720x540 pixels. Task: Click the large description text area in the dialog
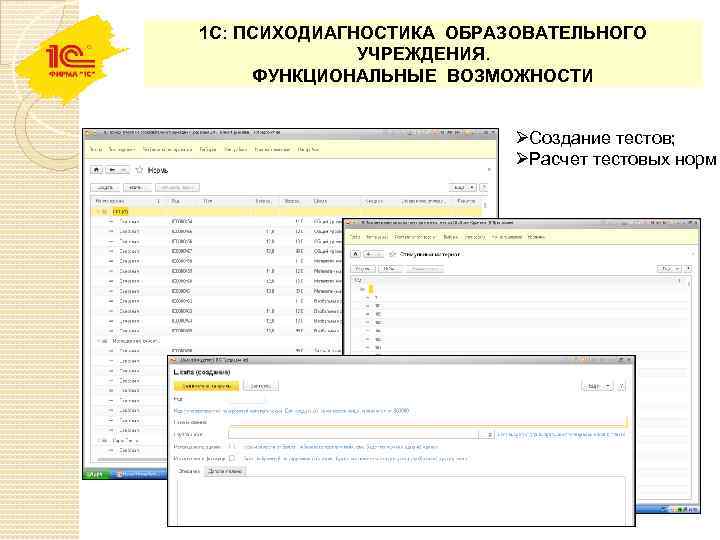pos(400,501)
